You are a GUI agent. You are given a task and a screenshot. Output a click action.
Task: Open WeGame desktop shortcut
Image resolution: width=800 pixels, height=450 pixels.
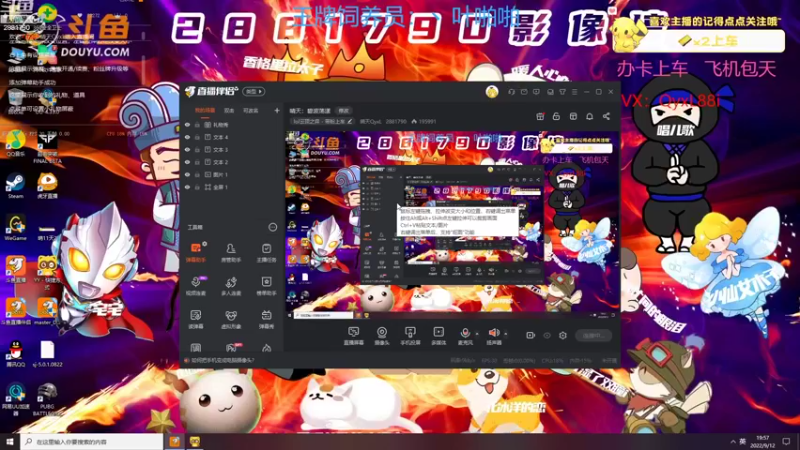[x=15, y=228]
